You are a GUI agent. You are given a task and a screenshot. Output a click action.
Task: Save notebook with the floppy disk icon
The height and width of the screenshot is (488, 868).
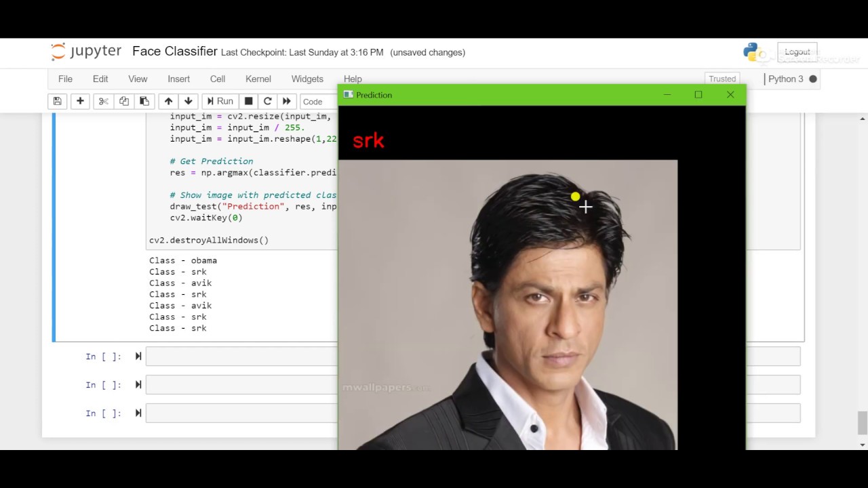point(57,101)
